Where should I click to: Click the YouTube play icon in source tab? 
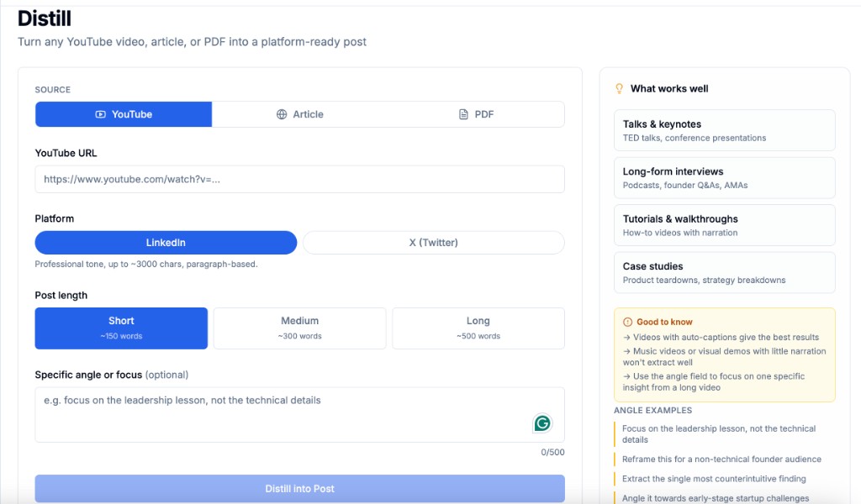point(101,114)
